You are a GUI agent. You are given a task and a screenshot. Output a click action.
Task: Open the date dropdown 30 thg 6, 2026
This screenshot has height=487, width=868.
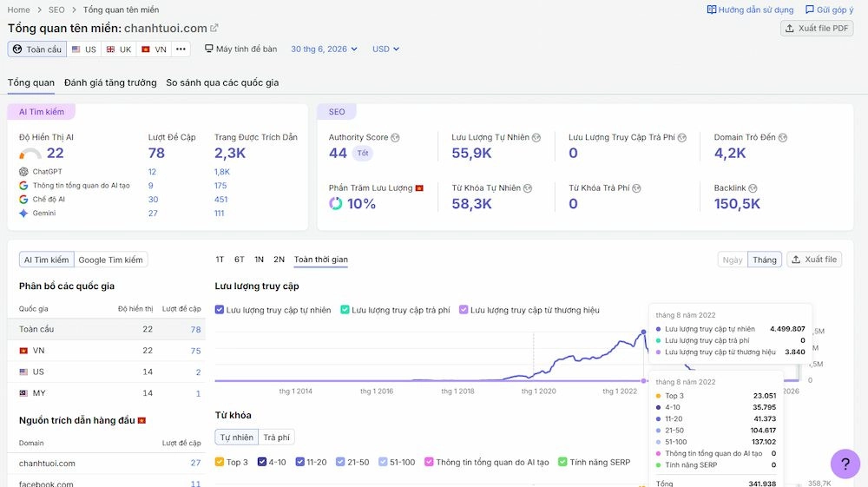324,49
